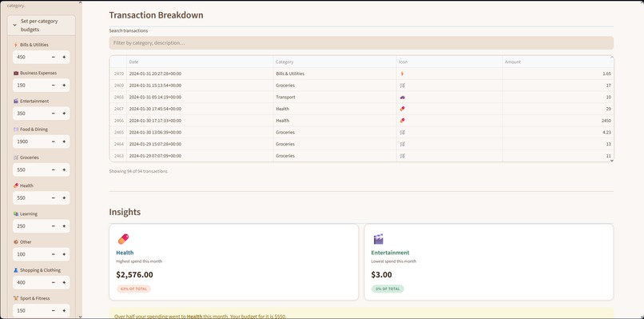
Task: Click the Entertainment insight title
Action: click(x=390, y=253)
